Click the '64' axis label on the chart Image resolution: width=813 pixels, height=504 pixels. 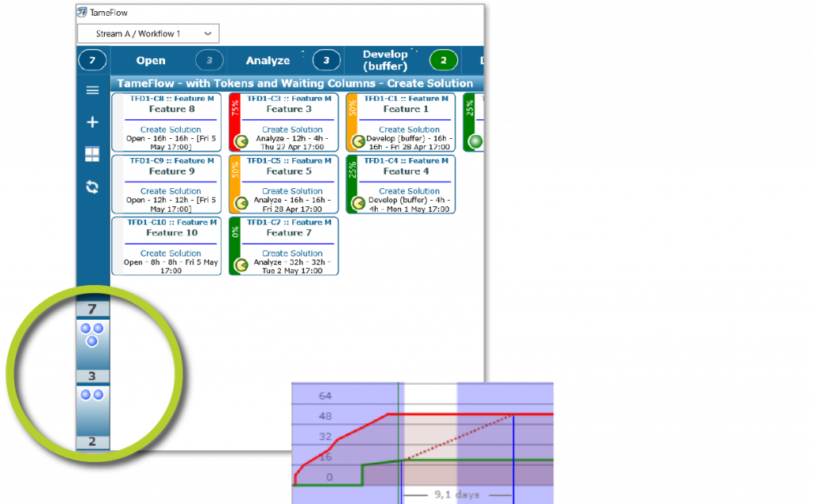pyautogui.click(x=325, y=396)
